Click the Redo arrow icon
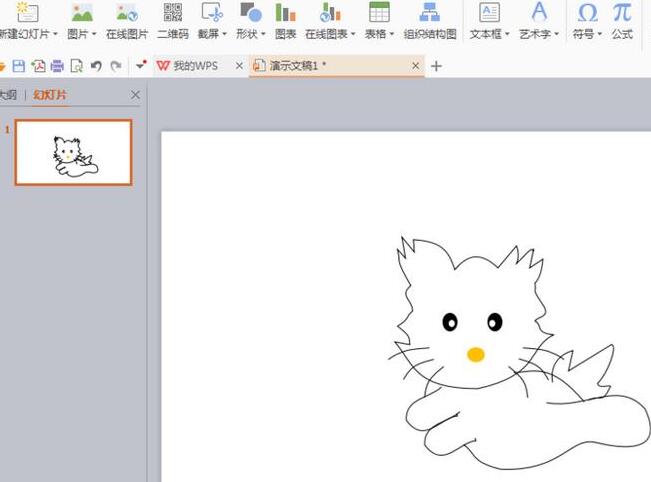651x482 pixels. click(116, 66)
